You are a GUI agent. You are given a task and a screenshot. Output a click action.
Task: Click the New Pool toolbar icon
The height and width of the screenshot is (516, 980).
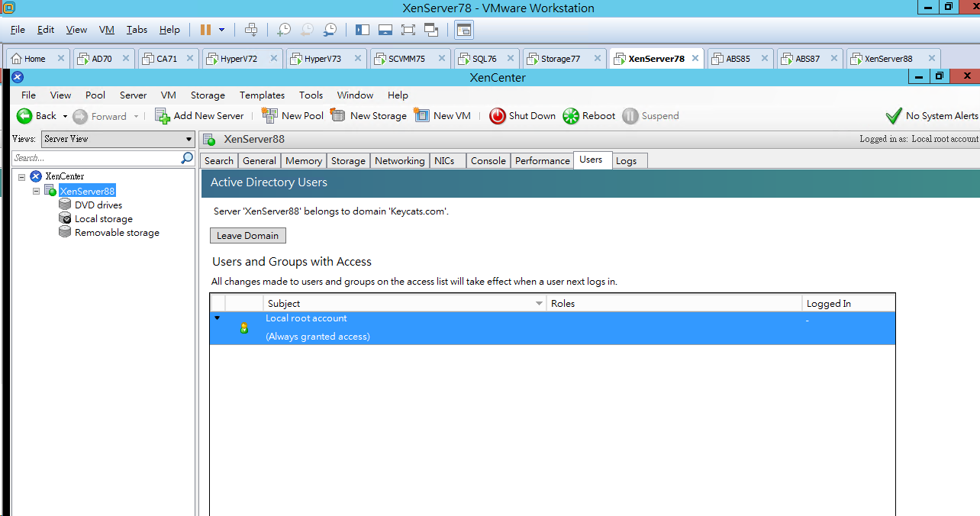click(x=269, y=115)
